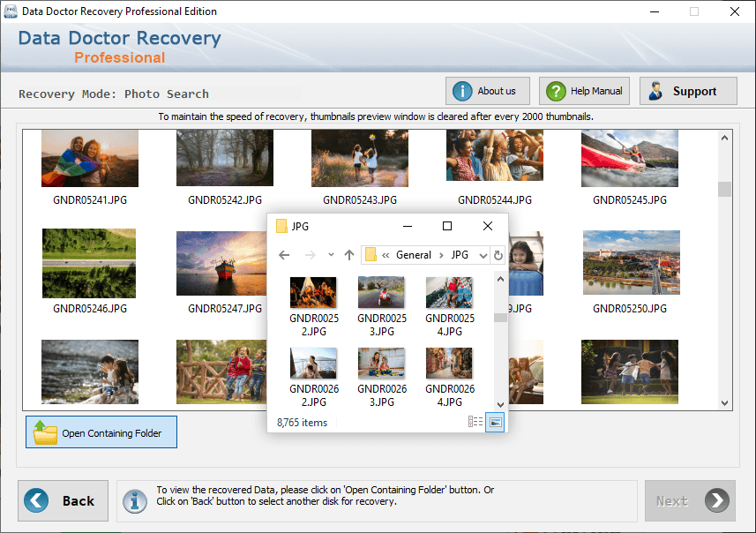756x533 pixels.
Task: Click the GNDR05250.JPG filename label
Action: [x=630, y=308]
